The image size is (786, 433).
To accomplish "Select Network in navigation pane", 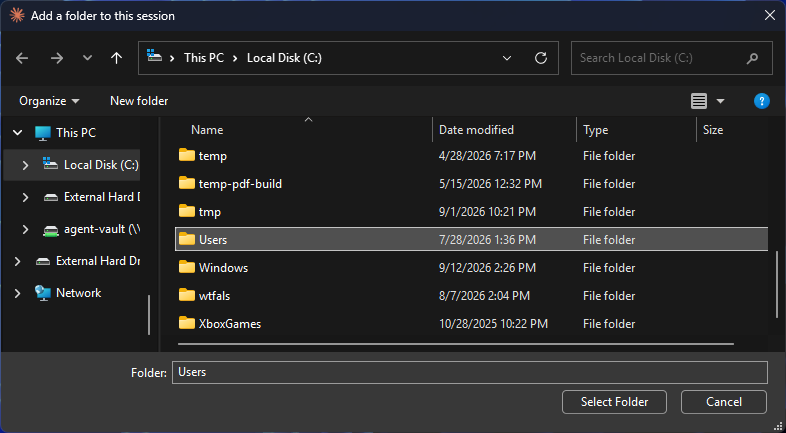I will (78, 293).
